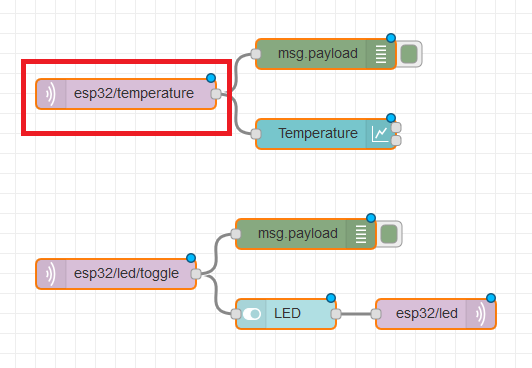
Task: Click the MQTT icon on esp32/temperature node
Action: [51, 94]
